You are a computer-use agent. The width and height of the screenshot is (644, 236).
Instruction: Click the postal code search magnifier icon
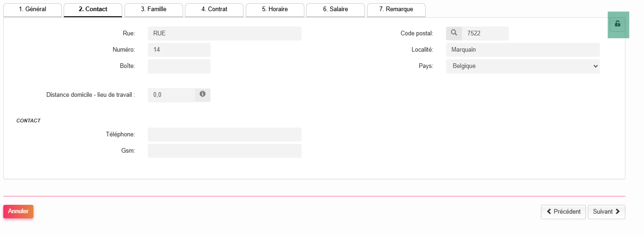point(454,33)
